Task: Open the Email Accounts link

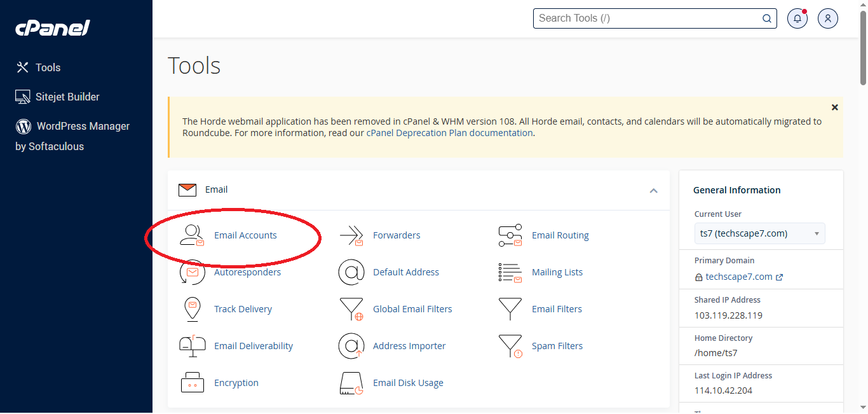Action: (245, 235)
